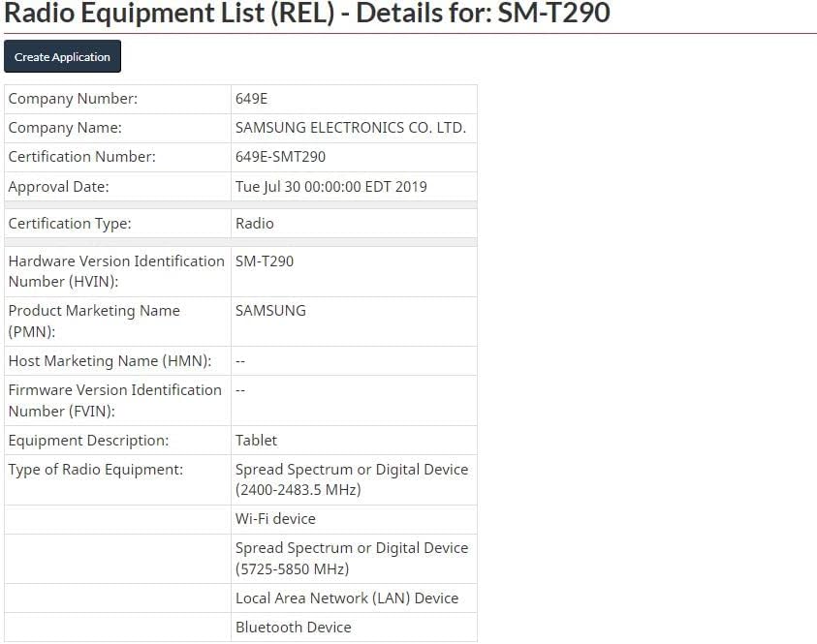Click the "Host Marketing Name (HMN):" label
Image resolution: width=817 pixels, height=644 pixels.
coord(110,361)
